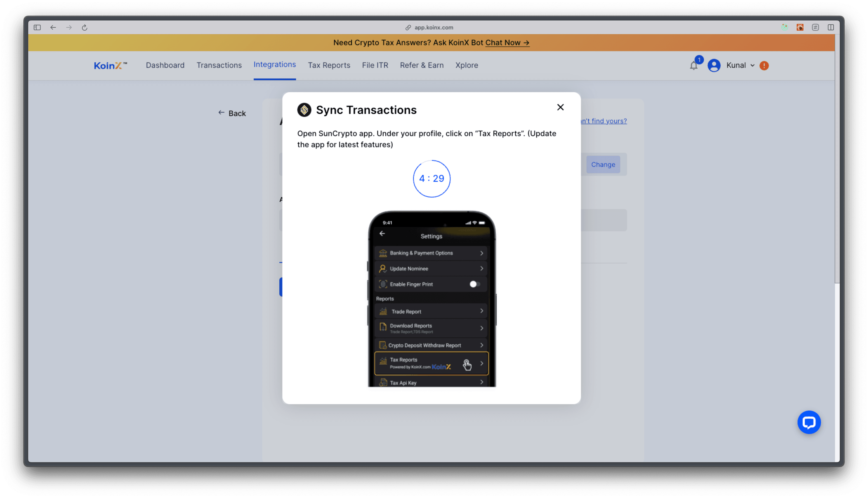Click the Banking bank building icon
Viewport: 868px width, 498px height.
tap(383, 253)
